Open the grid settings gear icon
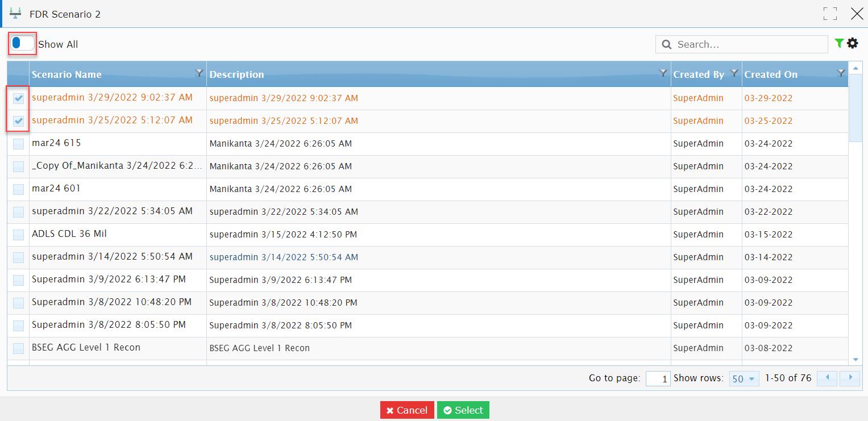 pos(853,43)
